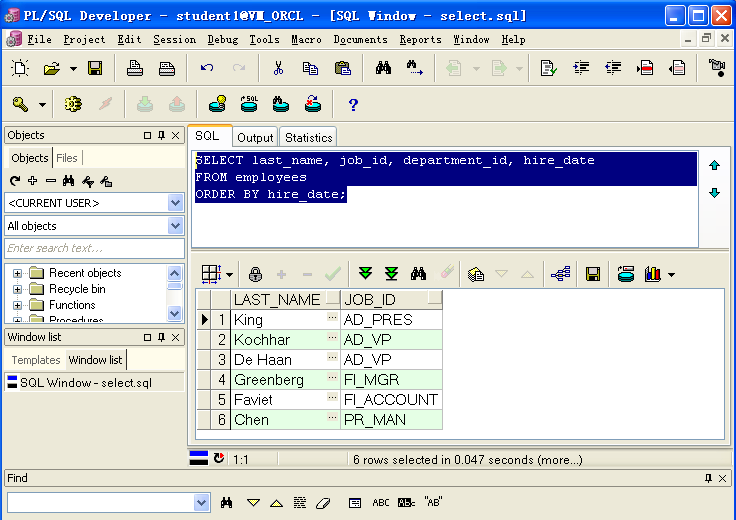Click the Open file folder icon
The height and width of the screenshot is (520, 736).
52,69
